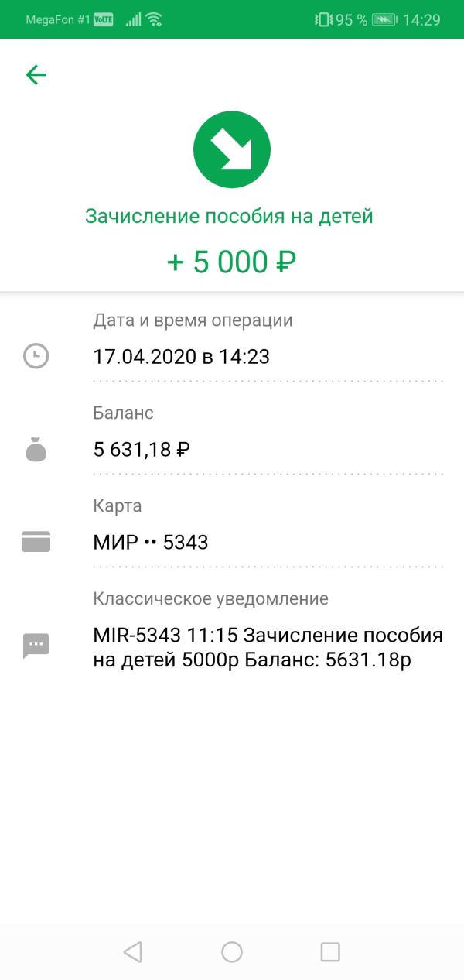Select the balance value 5 631,18 ₽
The height and width of the screenshot is (980, 464).
click(142, 449)
